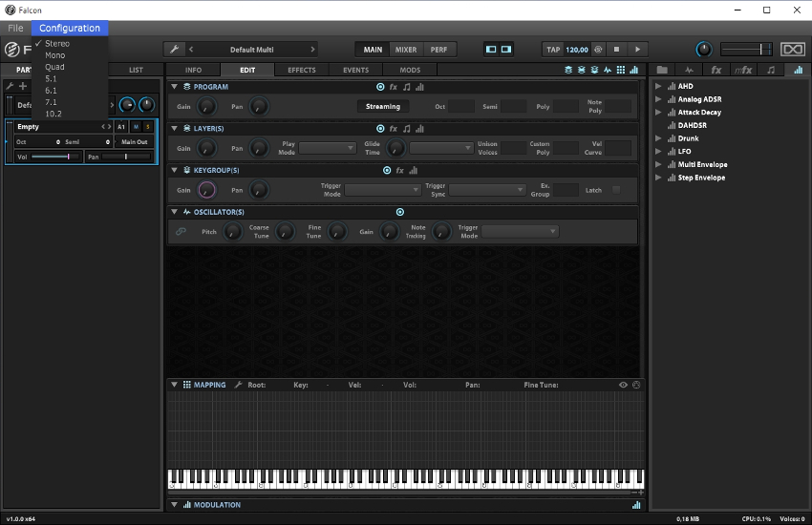Image resolution: width=812 pixels, height=525 pixels.
Task: Click the fx icon in PROGRAM header
Action: tap(393, 87)
